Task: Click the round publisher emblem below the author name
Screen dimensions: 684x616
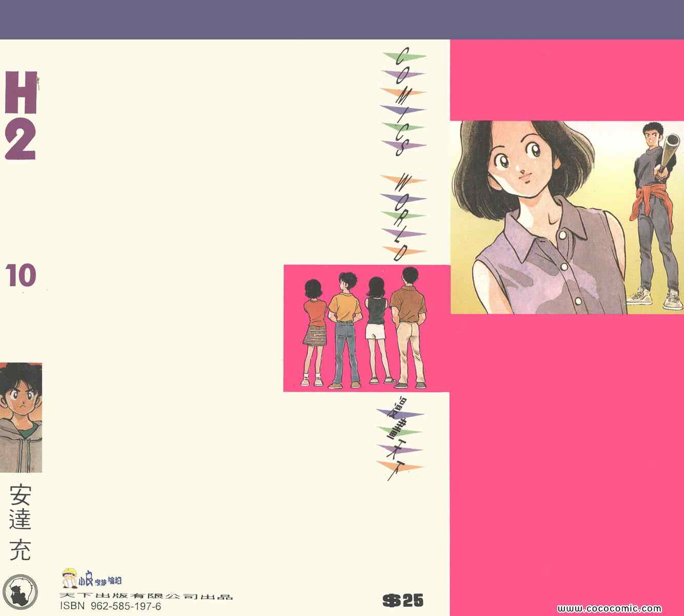Action: 20,587
